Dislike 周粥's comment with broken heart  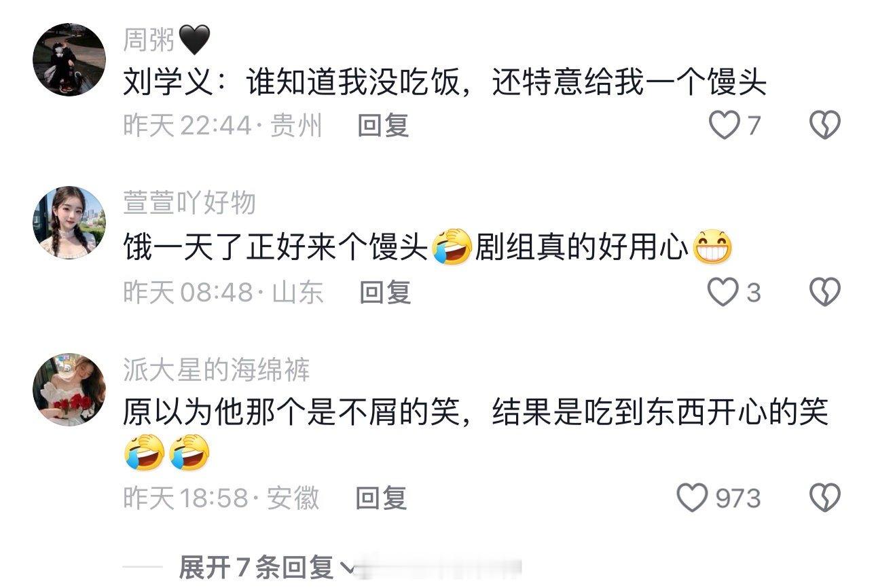click(x=825, y=126)
